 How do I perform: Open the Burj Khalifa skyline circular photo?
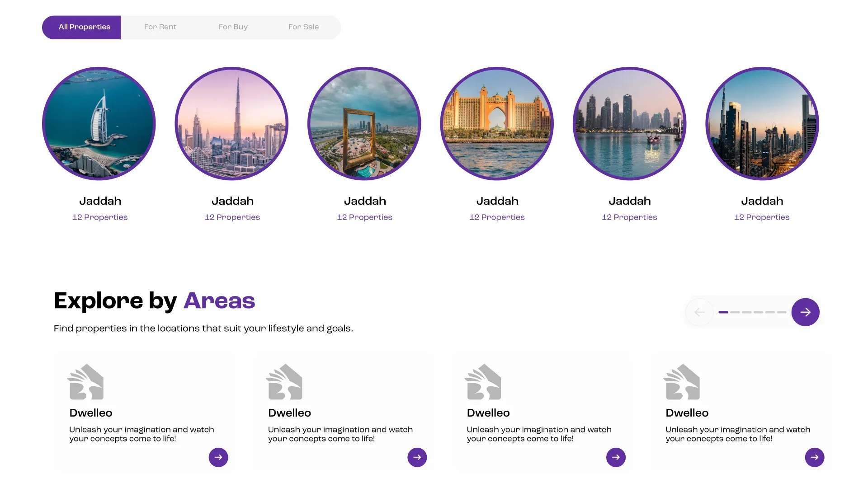coord(231,123)
